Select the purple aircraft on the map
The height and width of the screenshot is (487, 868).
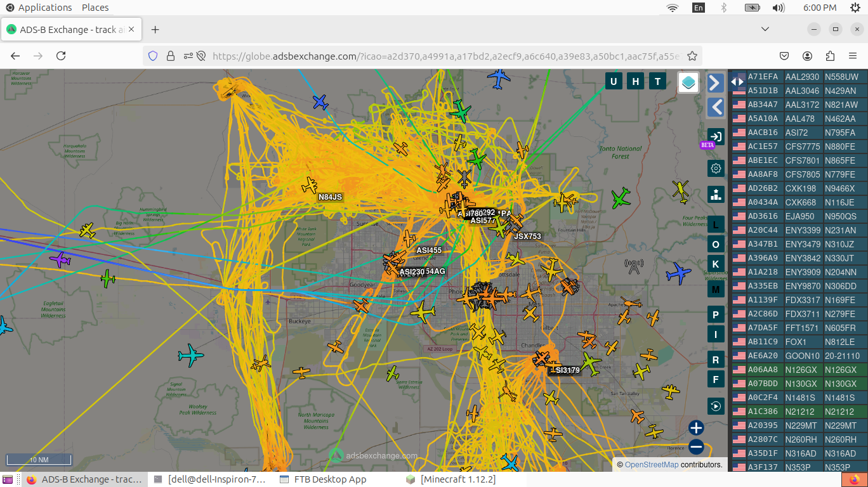[60, 259]
